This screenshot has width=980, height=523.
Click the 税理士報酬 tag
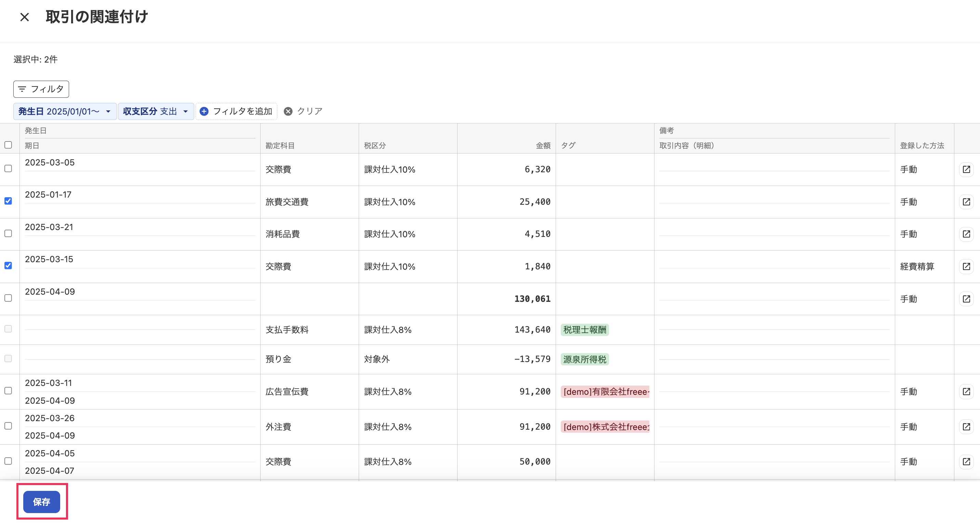click(585, 330)
